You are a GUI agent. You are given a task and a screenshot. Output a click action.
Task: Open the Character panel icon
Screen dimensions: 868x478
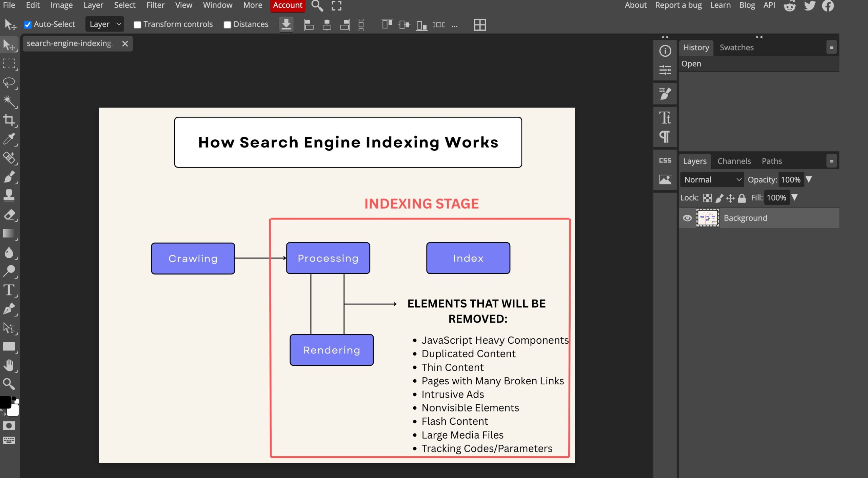(665, 118)
